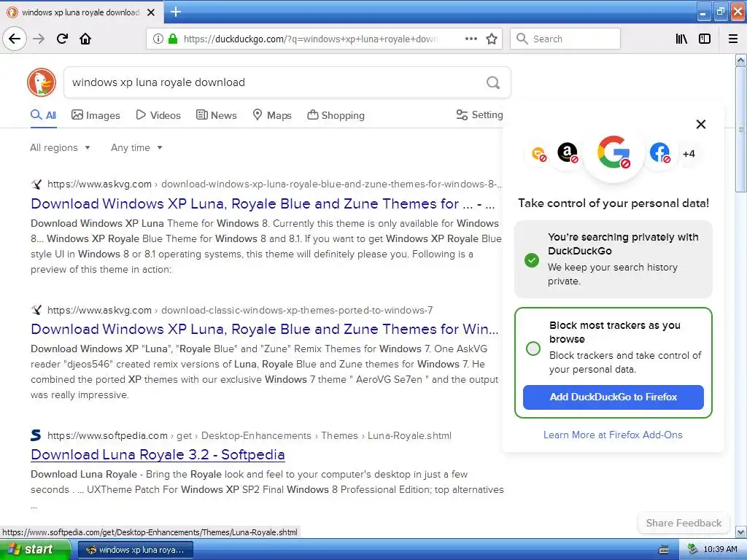Open the search Settings menu
The width and height of the screenshot is (747, 560).
tap(479, 114)
